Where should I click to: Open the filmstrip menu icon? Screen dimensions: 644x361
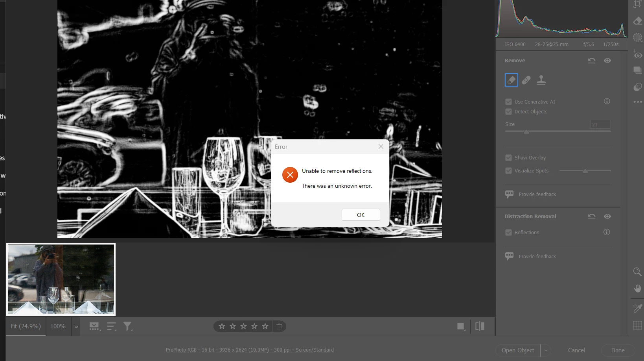pos(94,326)
